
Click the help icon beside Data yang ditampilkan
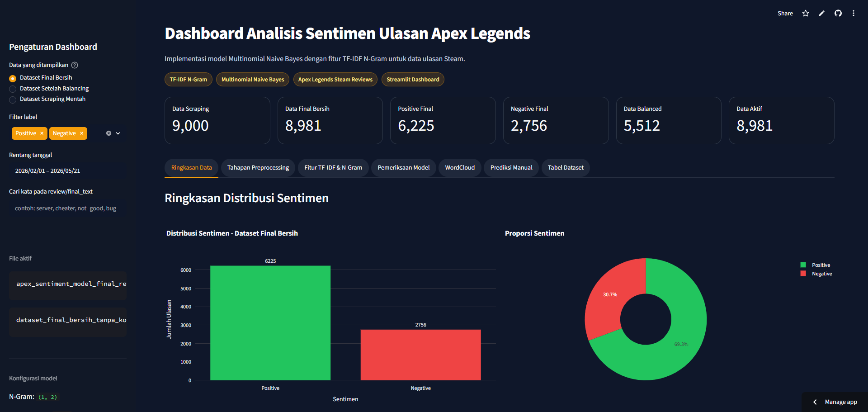(75, 65)
